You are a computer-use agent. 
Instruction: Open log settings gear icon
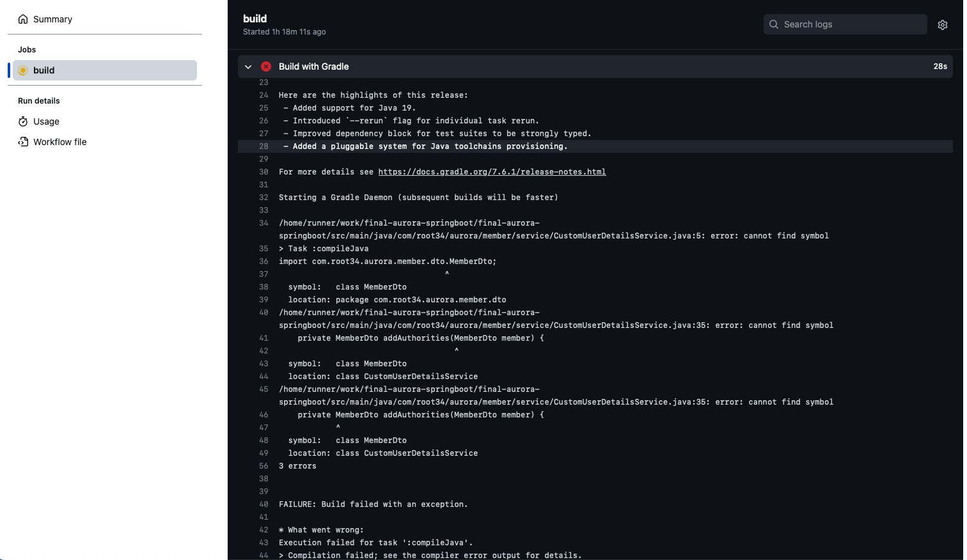pos(943,24)
